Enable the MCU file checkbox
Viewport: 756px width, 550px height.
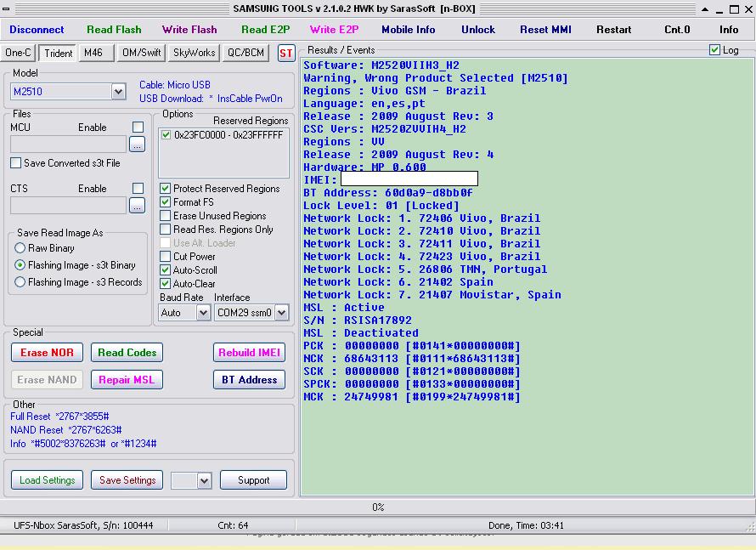138,127
